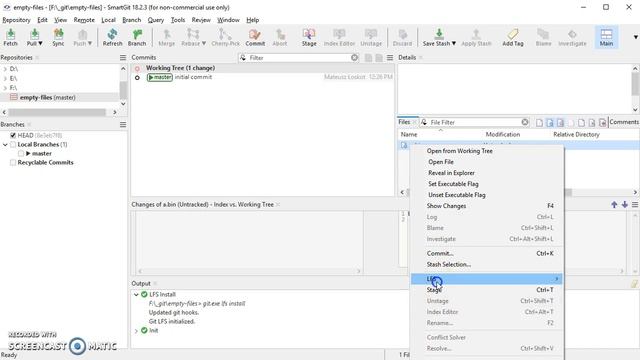The width and height of the screenshot is (640, 360).
Task: Open the Repository menu
Action: click(x=16, y=20)
